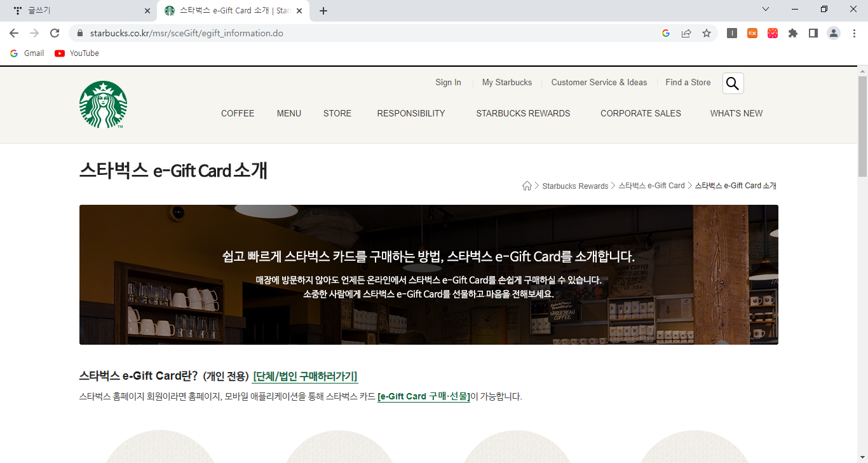Image resolution: width=868 pixels, height=463 pixels.
Task: Bookmark this page with star icon
Action: click(x=707, y=33)
